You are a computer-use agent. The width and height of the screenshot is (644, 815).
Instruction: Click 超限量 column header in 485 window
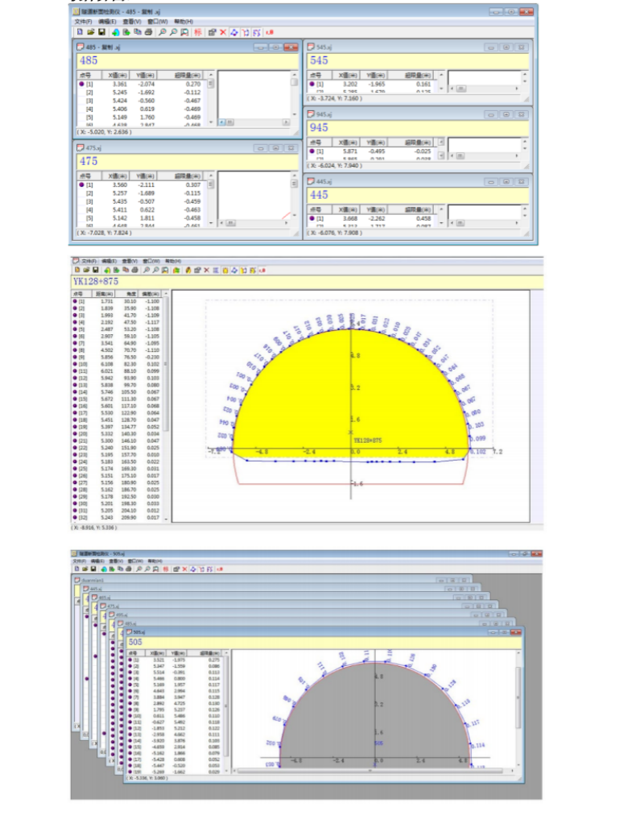190,74
